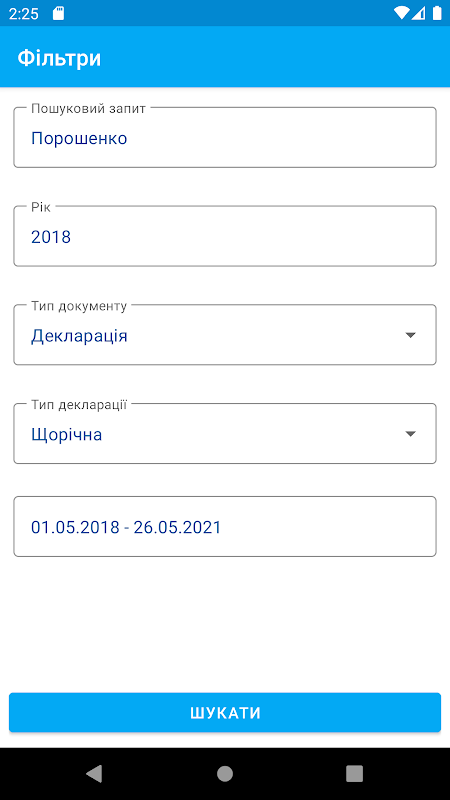The width and height of the screenshot is (450, 800).
Task: Tap the Android back navigation triangle
Action: coord(94,773)
